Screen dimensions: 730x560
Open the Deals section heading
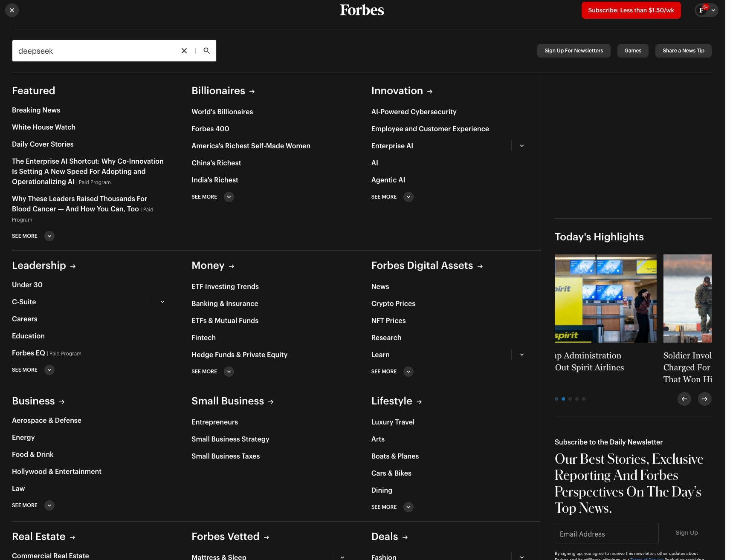[389, 537]
